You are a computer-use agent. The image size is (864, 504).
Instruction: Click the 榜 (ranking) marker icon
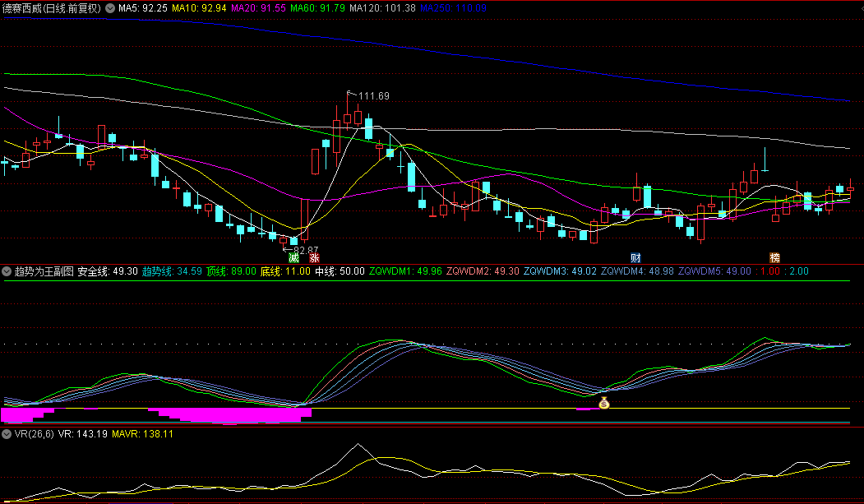click(774, 257)
